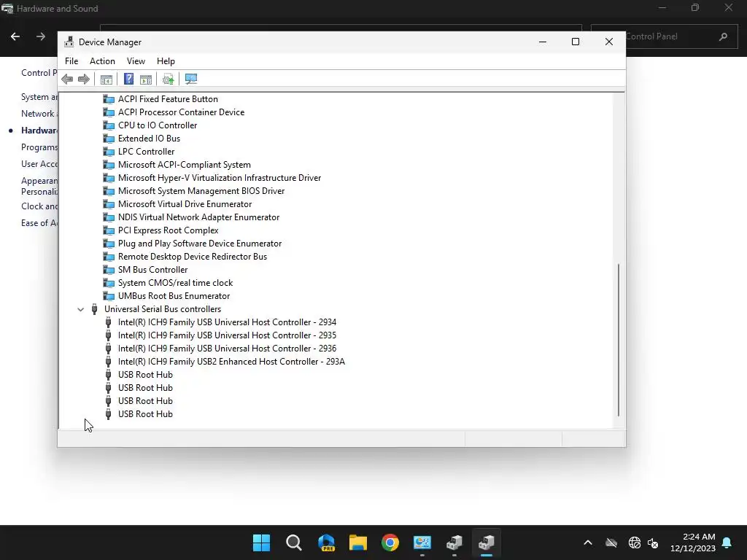Open the Help menu

click(x=166, y=61)
